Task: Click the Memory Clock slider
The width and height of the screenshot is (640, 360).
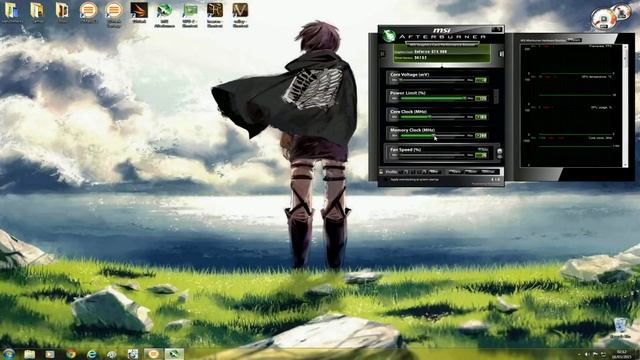Action: click(x=432, y=135)
